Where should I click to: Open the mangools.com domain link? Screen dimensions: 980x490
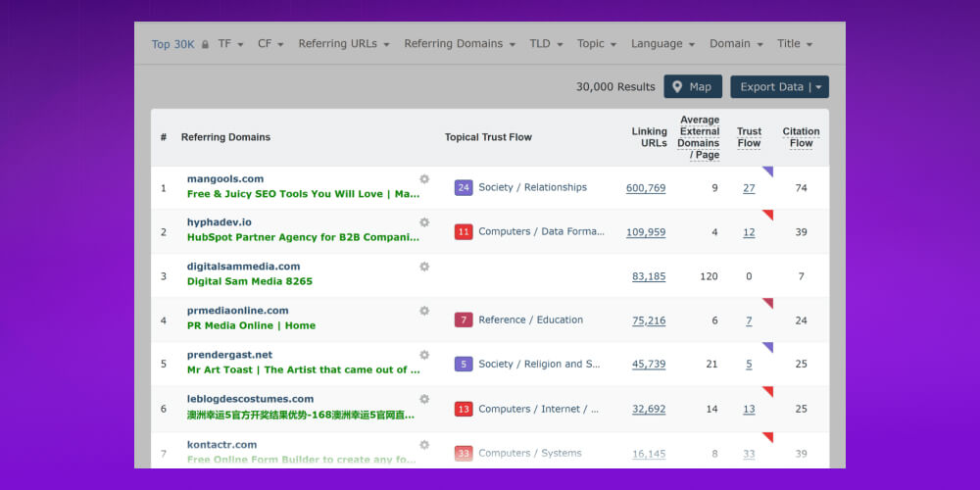point(225,179)
